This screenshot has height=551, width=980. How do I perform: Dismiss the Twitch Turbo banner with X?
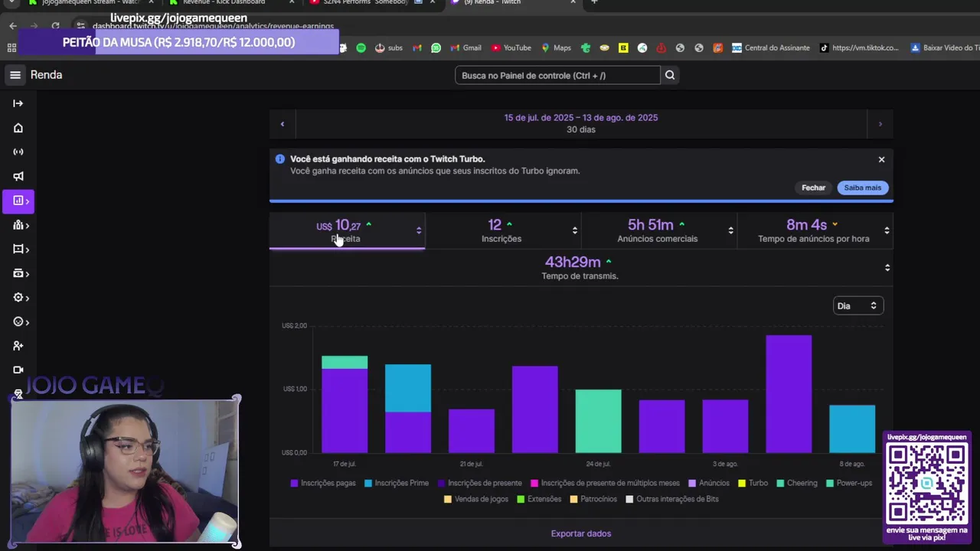coord(881,159)
